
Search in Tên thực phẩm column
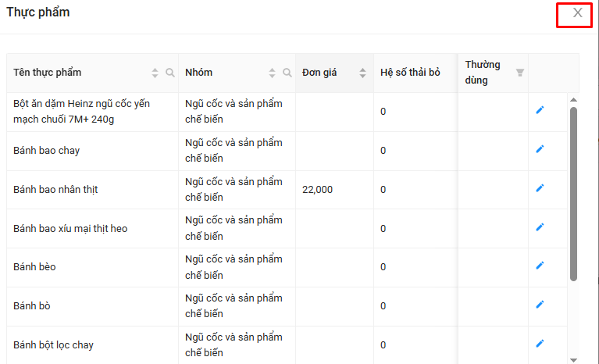[170, 73]
